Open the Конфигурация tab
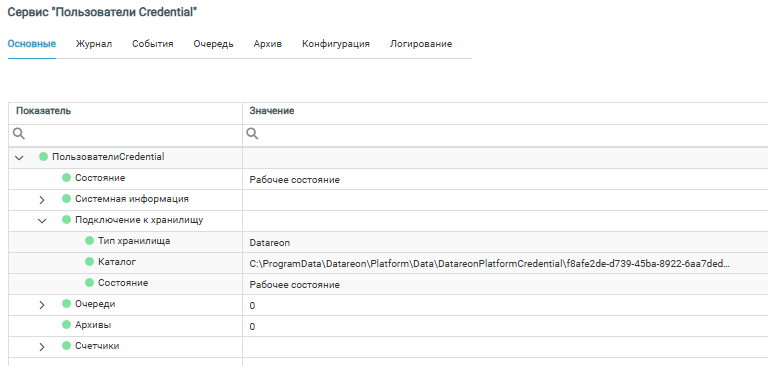 point(336,44)
